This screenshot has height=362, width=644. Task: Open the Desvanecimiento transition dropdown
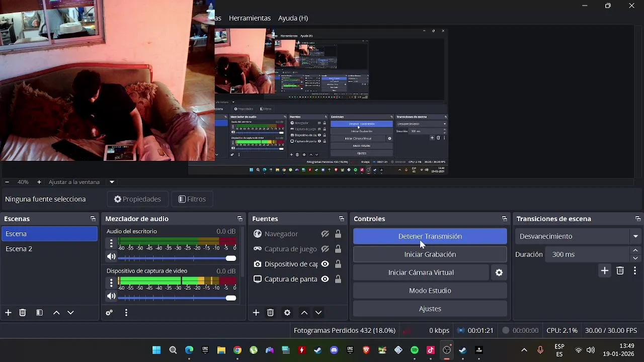(579, 236)
